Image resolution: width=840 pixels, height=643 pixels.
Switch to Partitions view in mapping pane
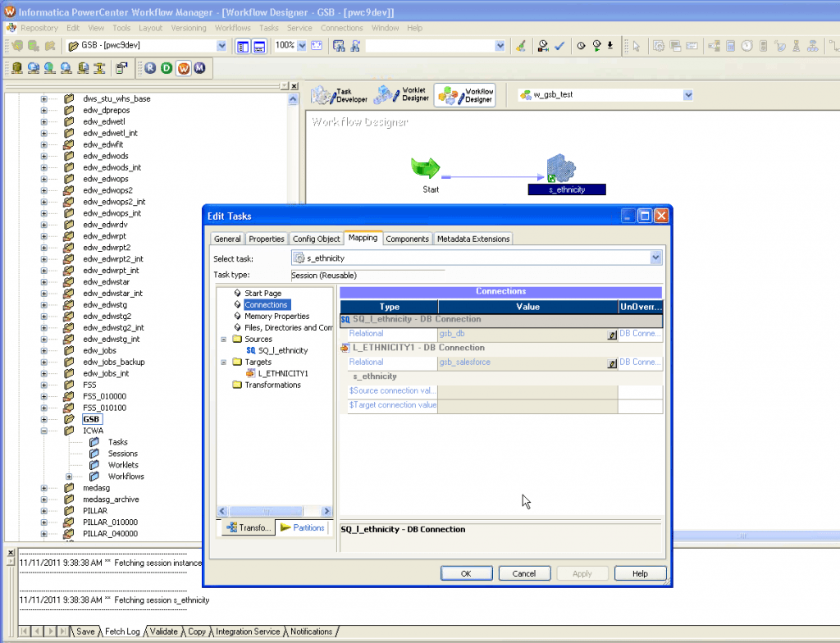(x=303, y=528)
